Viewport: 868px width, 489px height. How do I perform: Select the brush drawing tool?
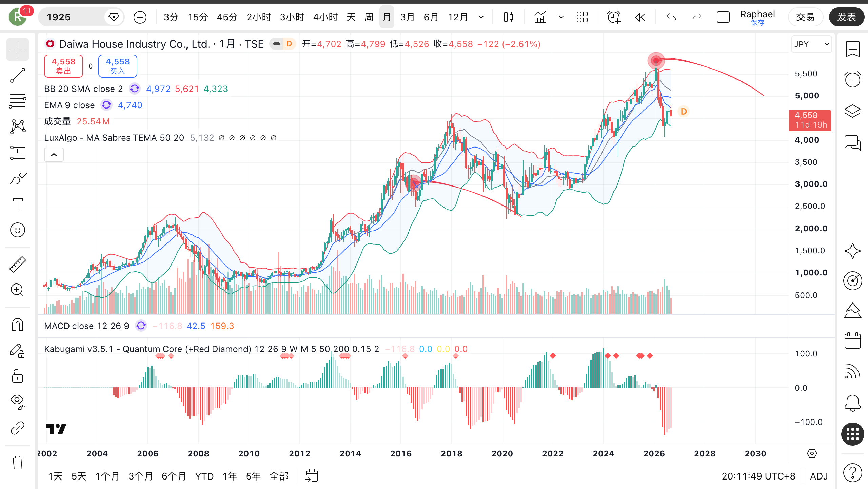[x=18, y=178]
